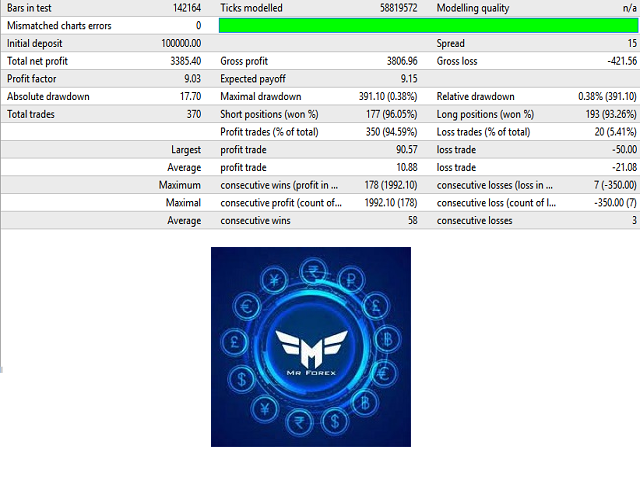The image size is (640, 480).
Task: Click the Total net profit label
Action: [37, 61]
